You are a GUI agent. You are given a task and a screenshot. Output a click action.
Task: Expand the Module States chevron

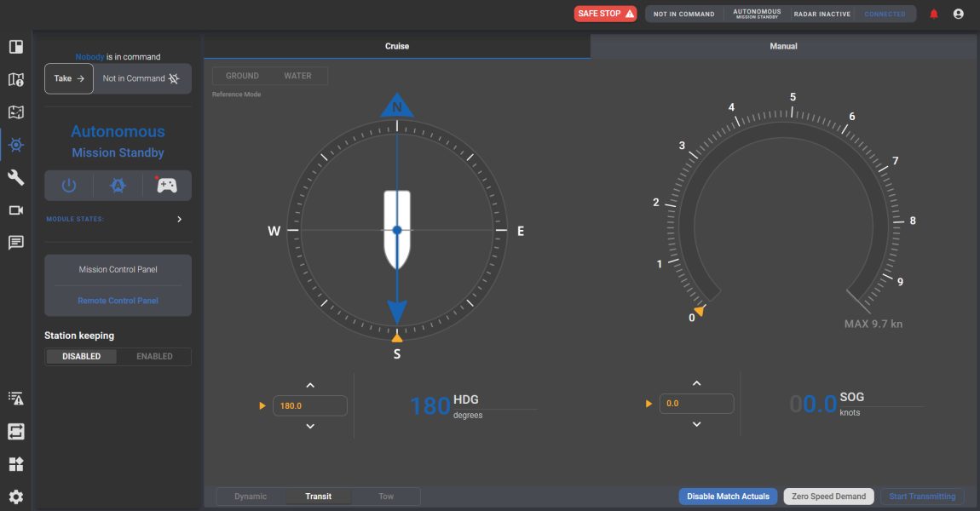[179, 220]
